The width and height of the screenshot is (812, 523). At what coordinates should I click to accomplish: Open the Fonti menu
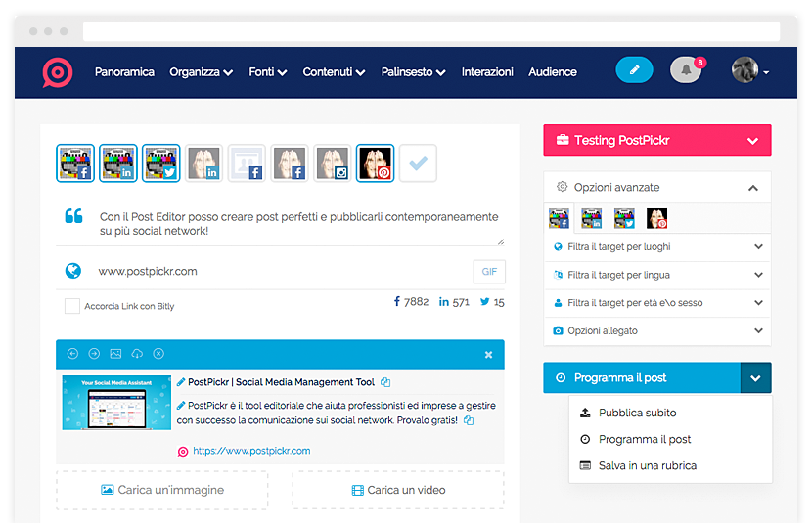pos(268,72)
